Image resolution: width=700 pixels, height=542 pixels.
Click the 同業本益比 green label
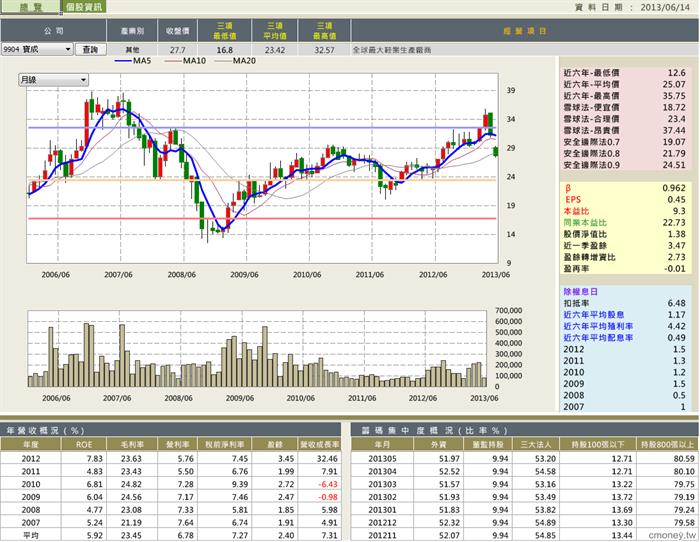585,222
